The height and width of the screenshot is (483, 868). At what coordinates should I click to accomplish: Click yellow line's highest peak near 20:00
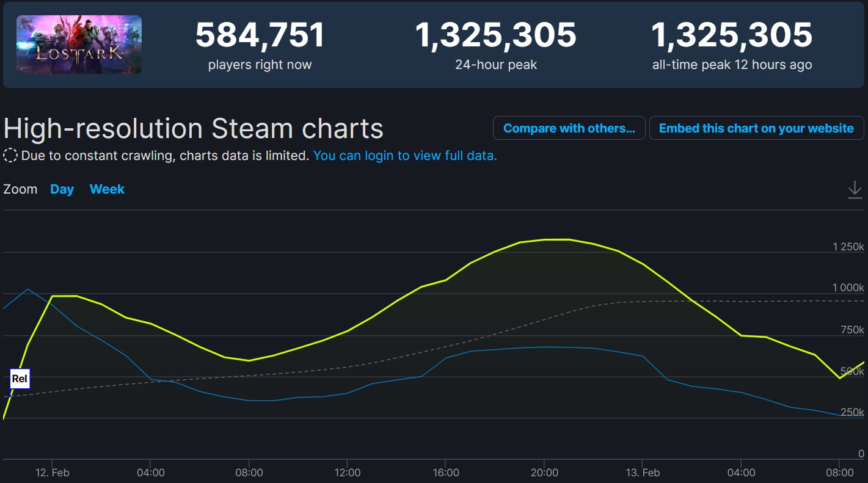click(556, 239)
